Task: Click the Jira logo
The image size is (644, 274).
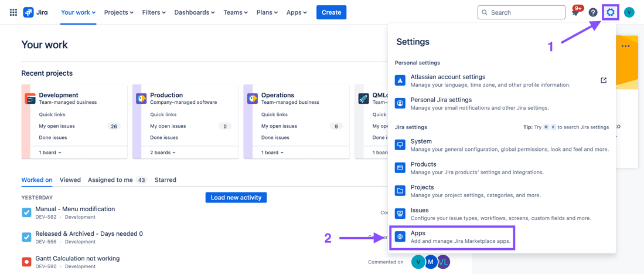Action: tap(35, 12)
